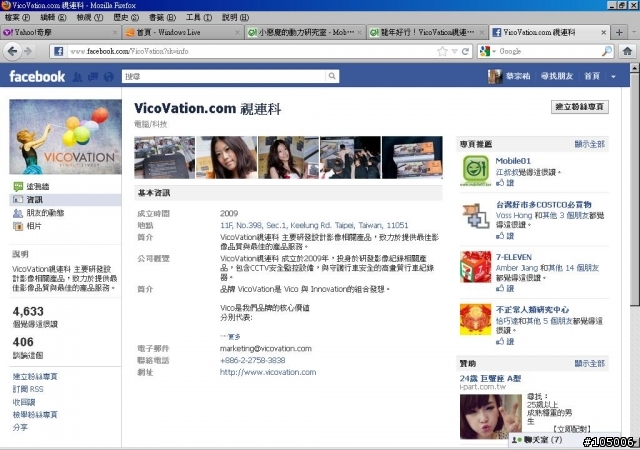The width and height of the screenshot is (640, 450).
Task: Open the 說明 menu
Action: coord(235,18)
